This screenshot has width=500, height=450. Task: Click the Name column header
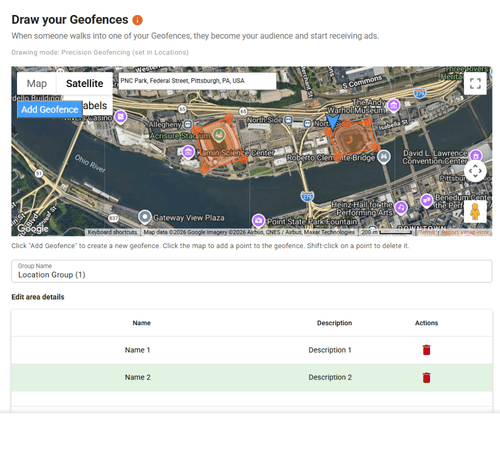coord(142,323)
